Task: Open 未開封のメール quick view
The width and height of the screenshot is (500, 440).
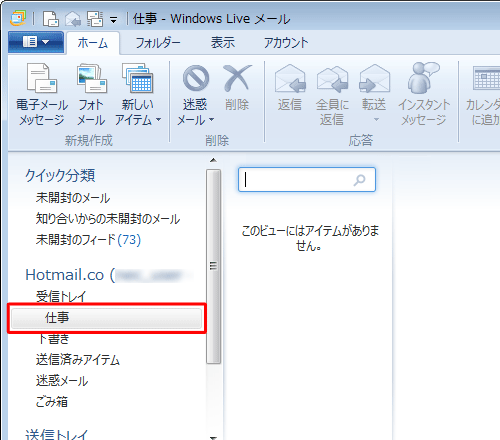Action: (x=73, y=198)
